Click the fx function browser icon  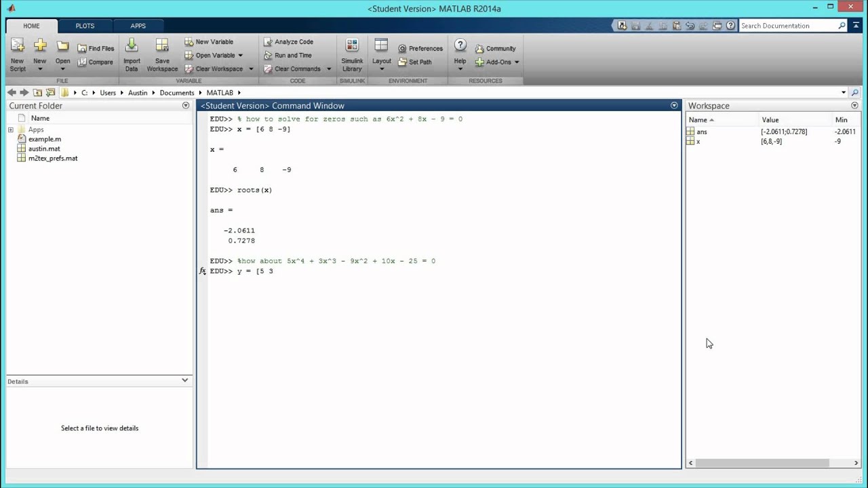coord(202,271)
